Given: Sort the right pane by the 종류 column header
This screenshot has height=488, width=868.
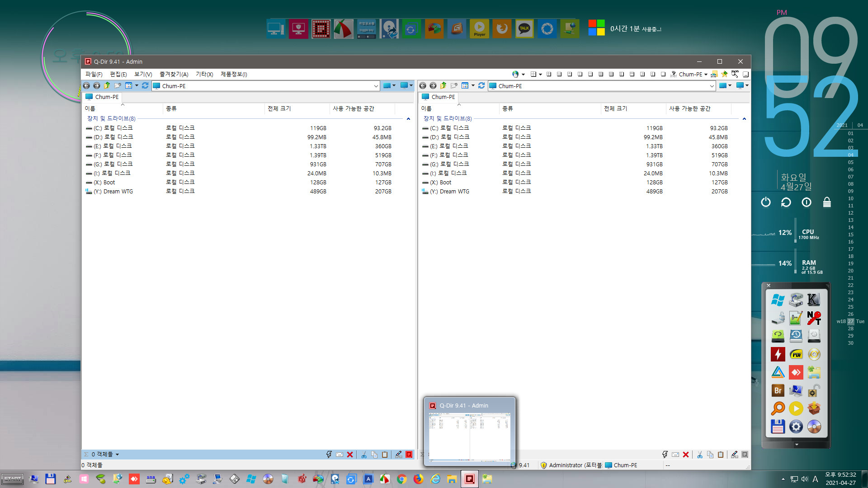Looking at the screenshot, I should 550,108.
